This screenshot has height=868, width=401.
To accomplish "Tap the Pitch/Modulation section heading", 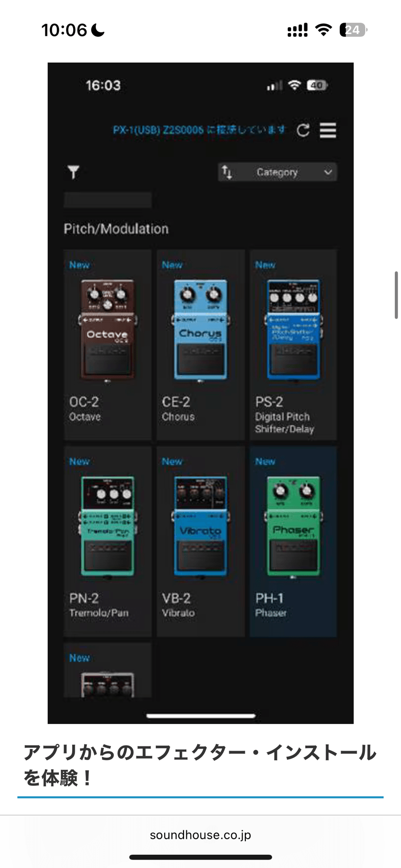I will (x=116, y=229).
